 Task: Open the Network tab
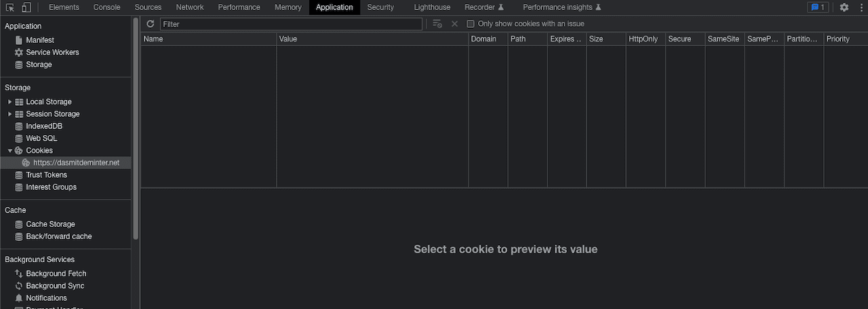pyautogui.click(x=190, y=7)
